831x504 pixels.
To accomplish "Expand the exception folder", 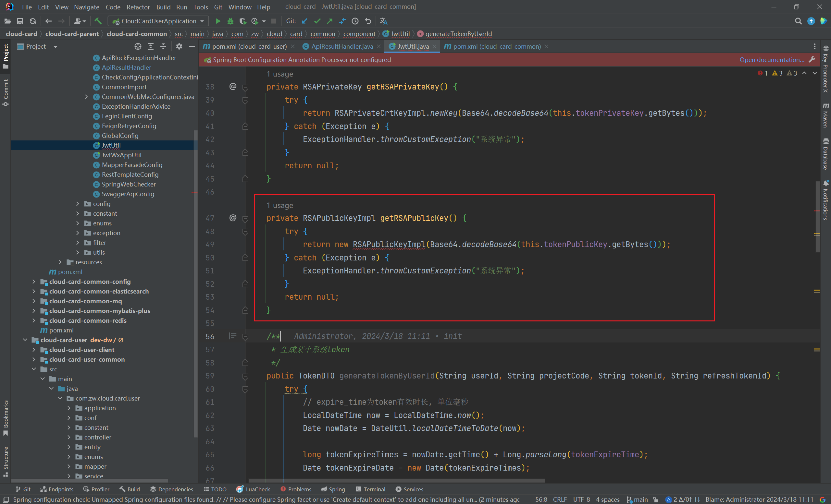I will (78, 233).
